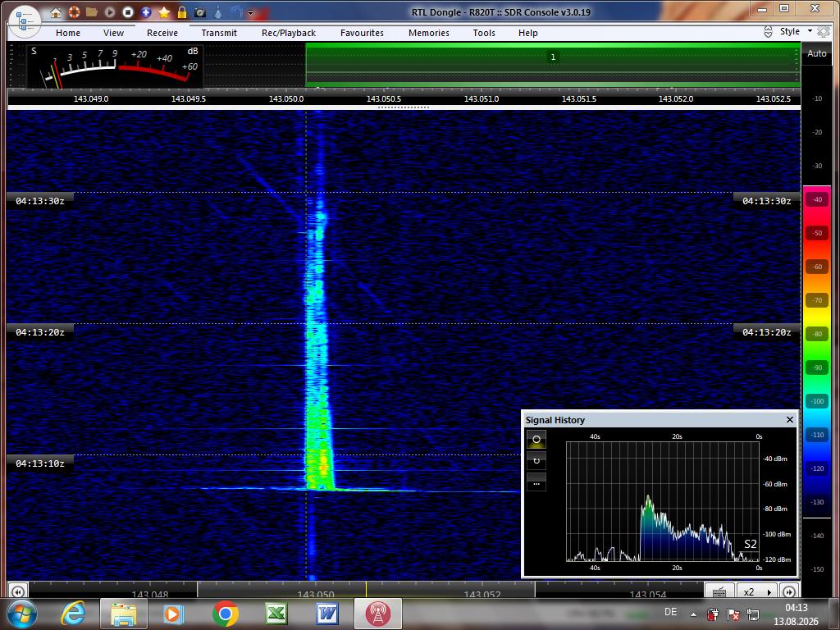The height and width of the screenshot is (630, 840).
Task: Open the Transmit ribbon tab
Action: tap(219, 33)
